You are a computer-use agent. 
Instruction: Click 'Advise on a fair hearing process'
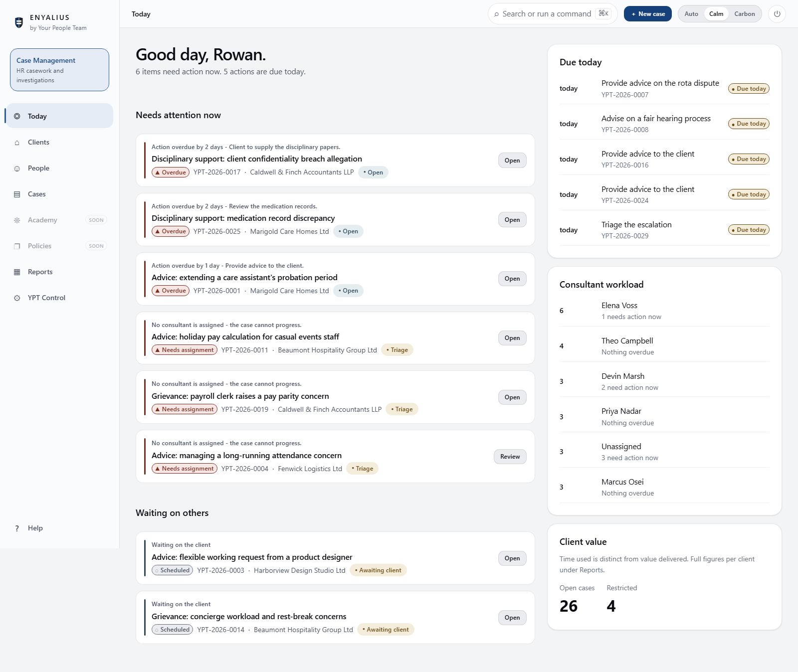(x=656, y=119)
